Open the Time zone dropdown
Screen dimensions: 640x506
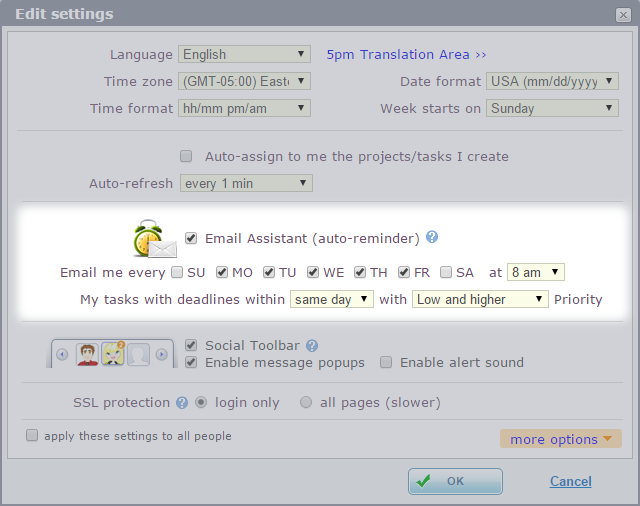244,81
